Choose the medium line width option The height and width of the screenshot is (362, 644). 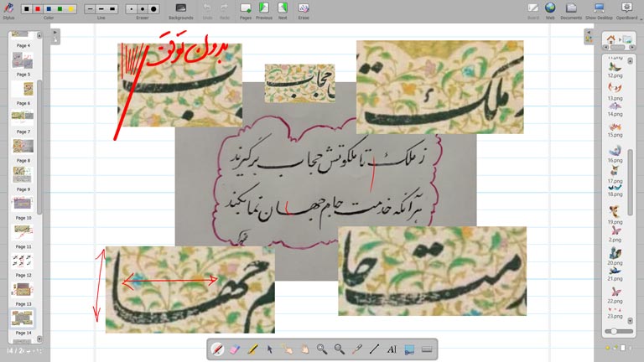point(101,8)
